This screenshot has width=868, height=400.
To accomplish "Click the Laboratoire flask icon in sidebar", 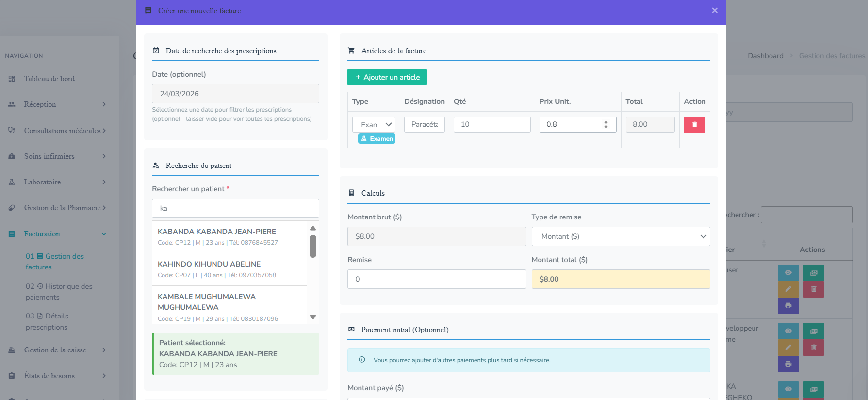I will pyautogui.click(x=12, y=182).
